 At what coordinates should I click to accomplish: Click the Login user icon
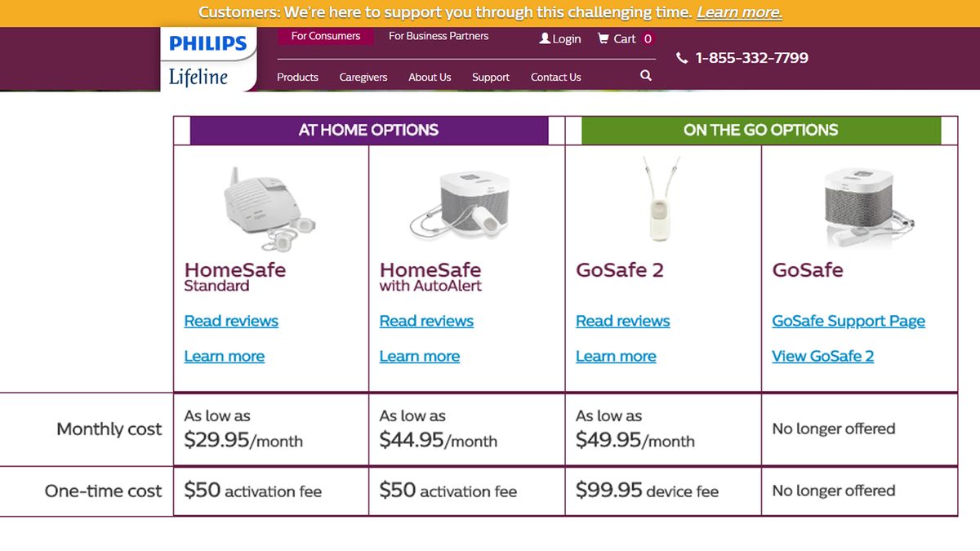(545, 38)
